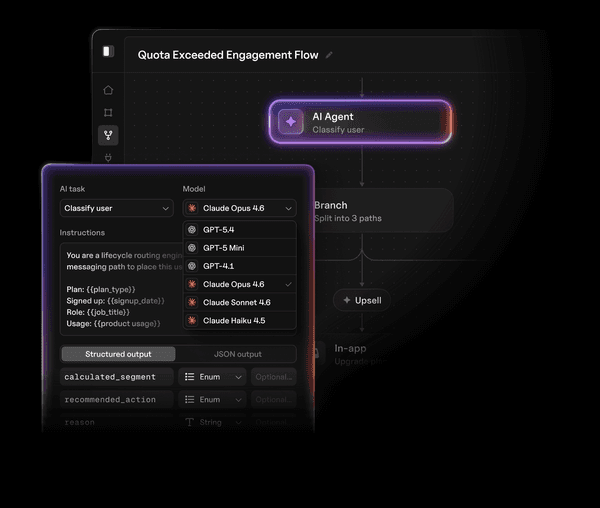Viewport: 600px width, 508px height.
Task: Open the workflow branch icon in sidebar
Action: coord(108,135)
